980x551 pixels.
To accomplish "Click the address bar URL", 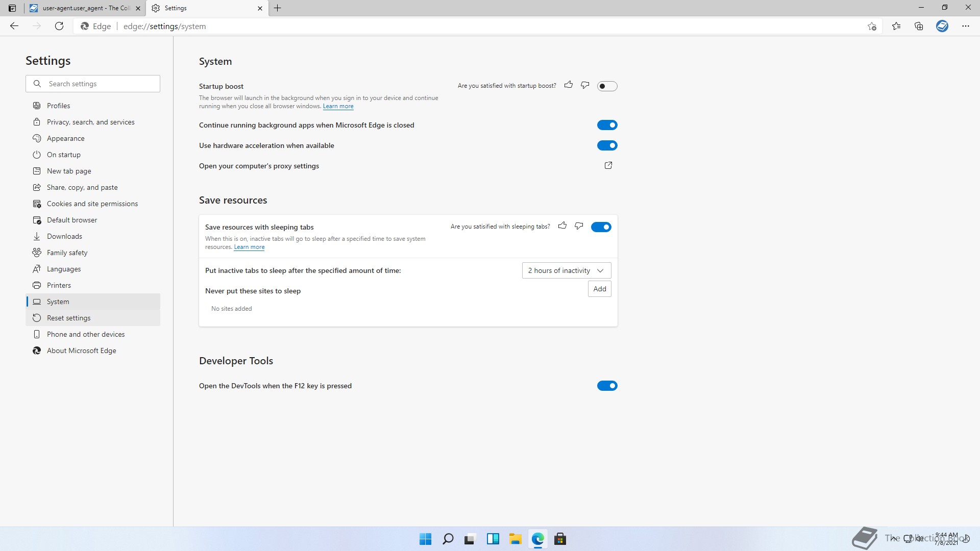I will 164,26.
